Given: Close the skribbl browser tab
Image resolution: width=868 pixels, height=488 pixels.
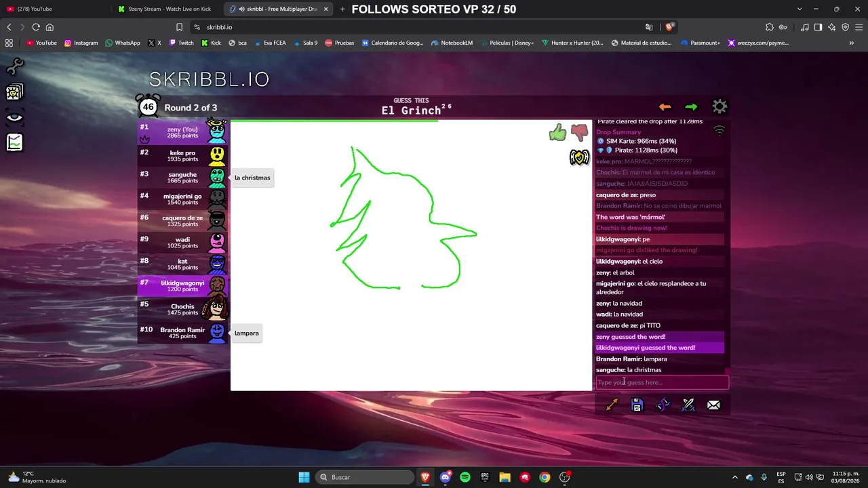Looking at the screenshot, I should [x=326, y=9].
